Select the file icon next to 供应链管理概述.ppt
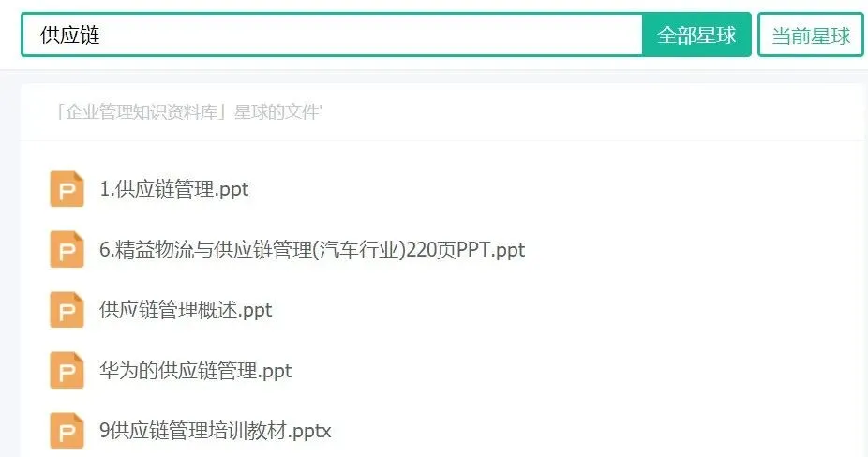The width and height of the screenshot is (868, 457). (67, 310)
